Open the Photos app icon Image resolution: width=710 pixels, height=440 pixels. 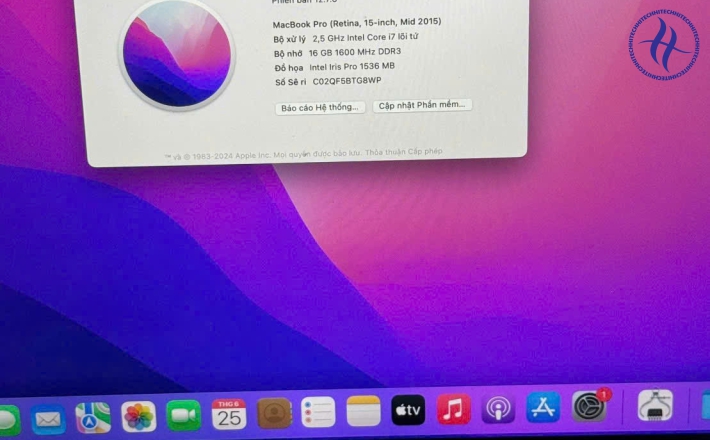click(139, 416)
